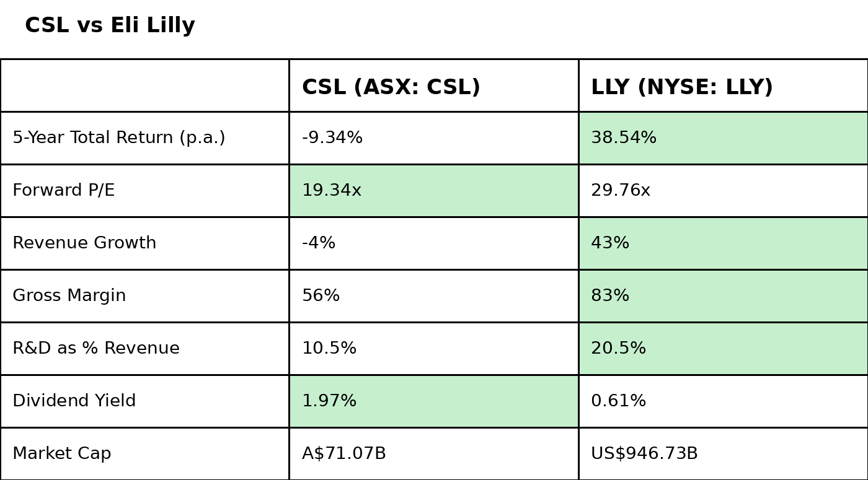This screenshot has width=868, height=480.
Task: Click the 29.76x forward P/E cell
Action: 621,191
